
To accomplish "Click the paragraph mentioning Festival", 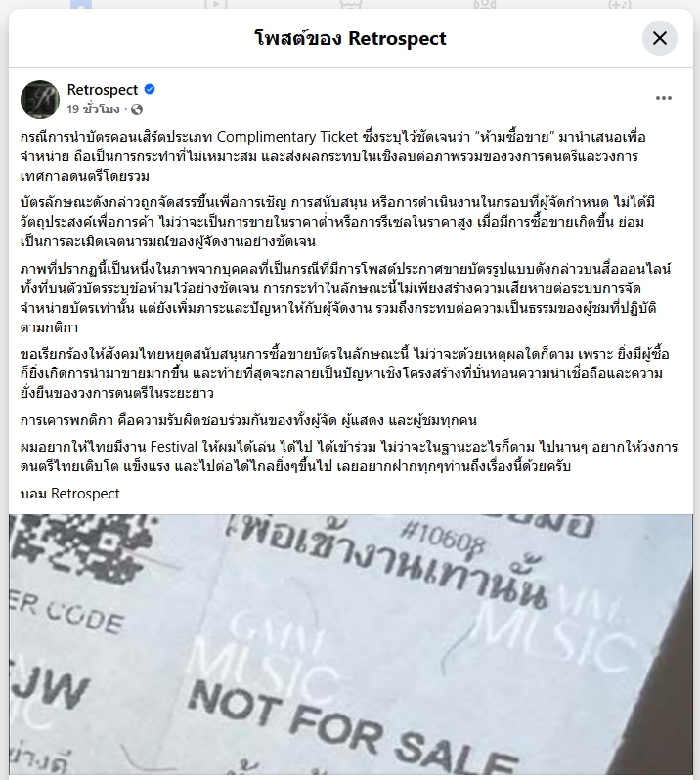I will (x=349, y=456).
